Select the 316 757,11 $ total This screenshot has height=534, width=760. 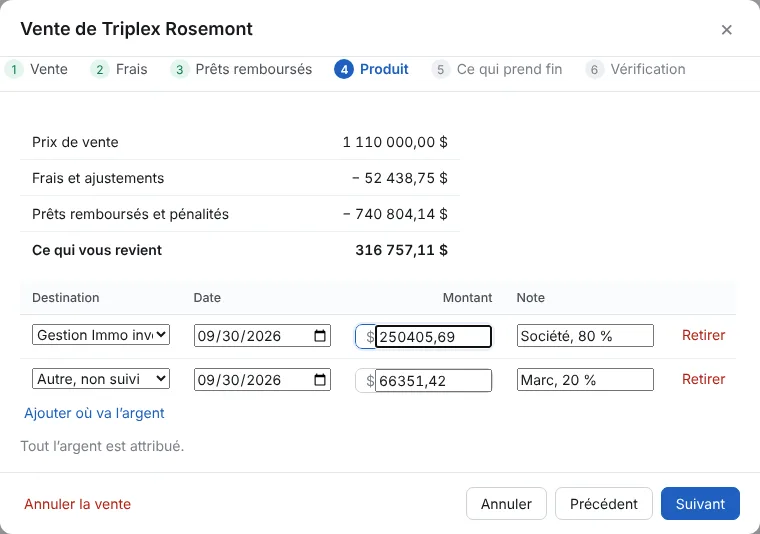click(x=401, y=250)
